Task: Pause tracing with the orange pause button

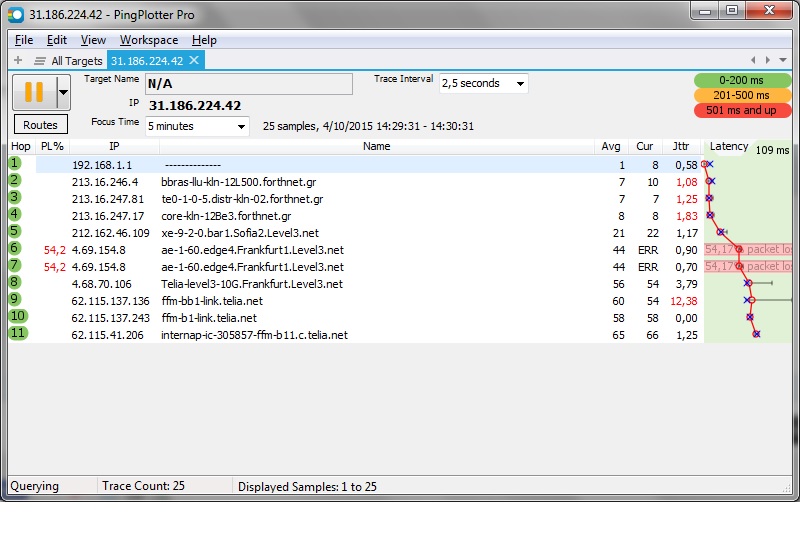Action: pyautogui.click(x=34, y=92)
